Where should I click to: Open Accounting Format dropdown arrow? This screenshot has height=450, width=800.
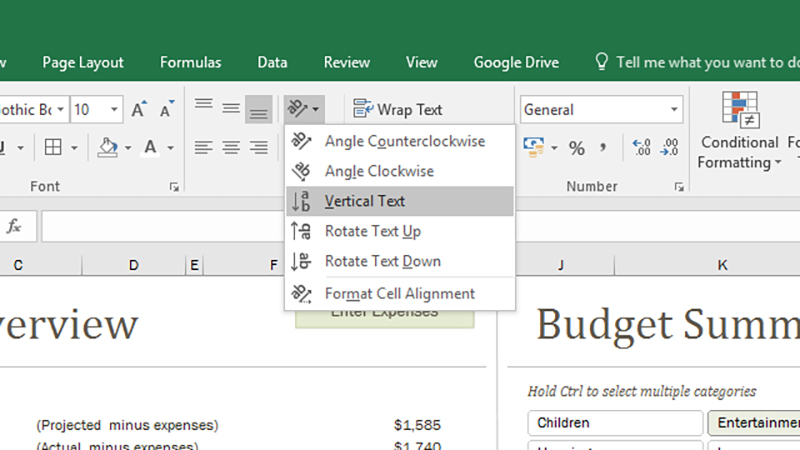click(554, 148)
